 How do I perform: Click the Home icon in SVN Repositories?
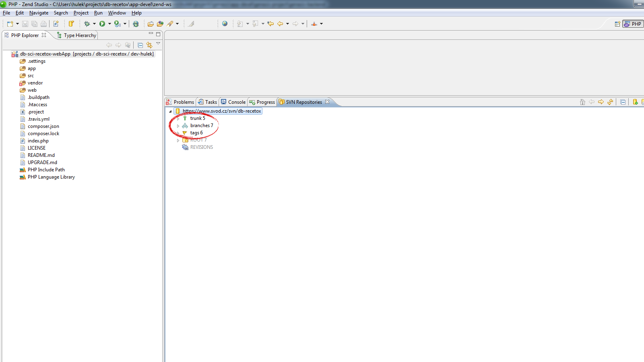582,102
